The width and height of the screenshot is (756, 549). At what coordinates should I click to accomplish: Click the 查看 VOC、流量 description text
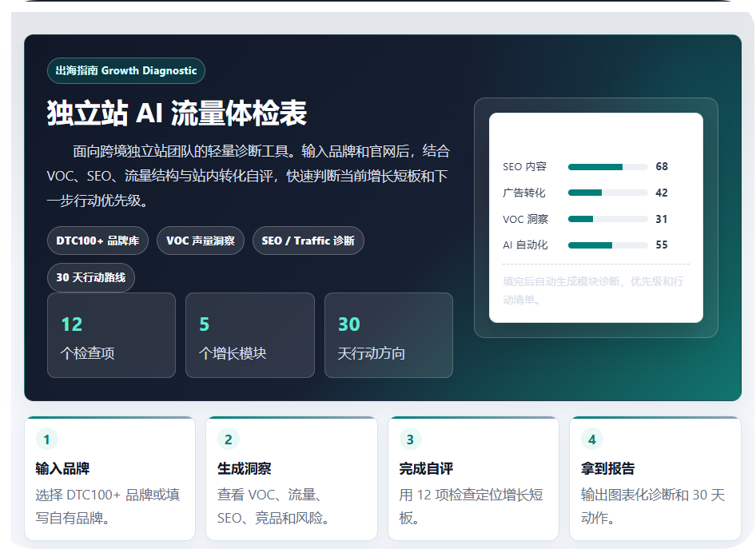[x=274, y=506]
